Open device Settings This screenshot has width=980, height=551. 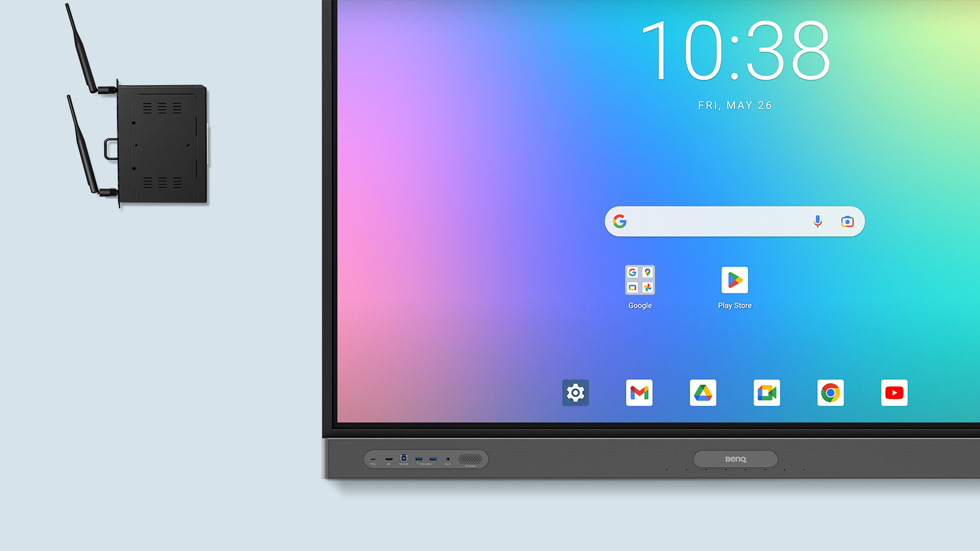click(575, 393)
